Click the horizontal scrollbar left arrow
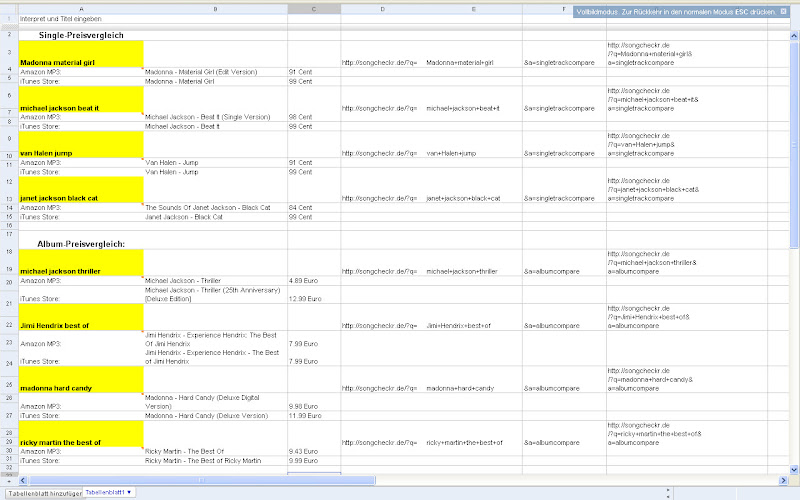Screen dimensions: 800x500 click(23, 480)
